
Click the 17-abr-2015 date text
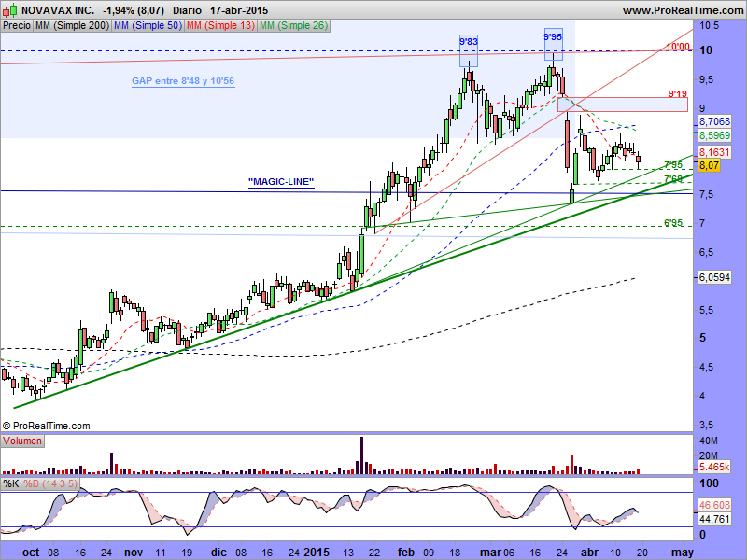click(x=239, y=10)
